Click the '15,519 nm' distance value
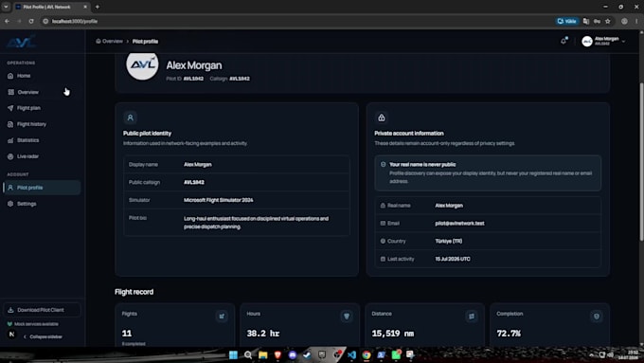This screenshot has width=644, height=363. pyautogui.click(x=393, y=334)
